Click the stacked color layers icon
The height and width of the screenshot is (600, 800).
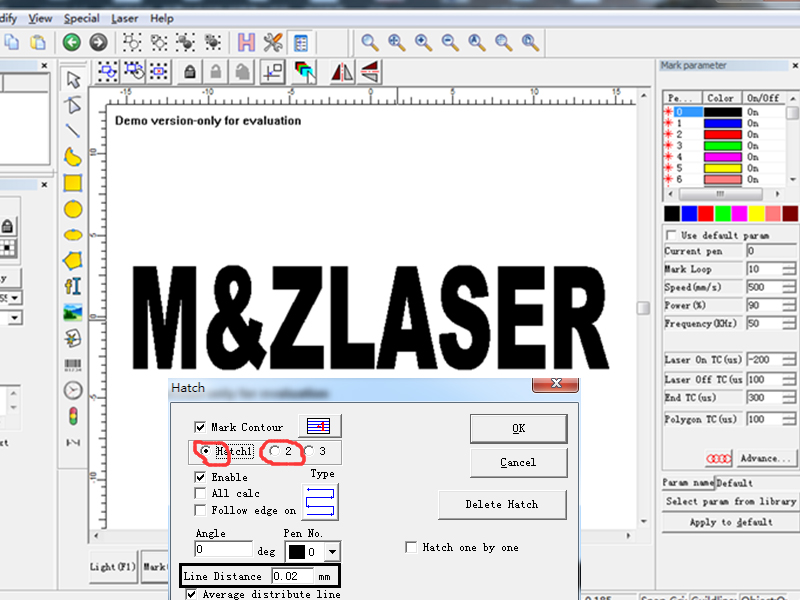pos(305,72)
